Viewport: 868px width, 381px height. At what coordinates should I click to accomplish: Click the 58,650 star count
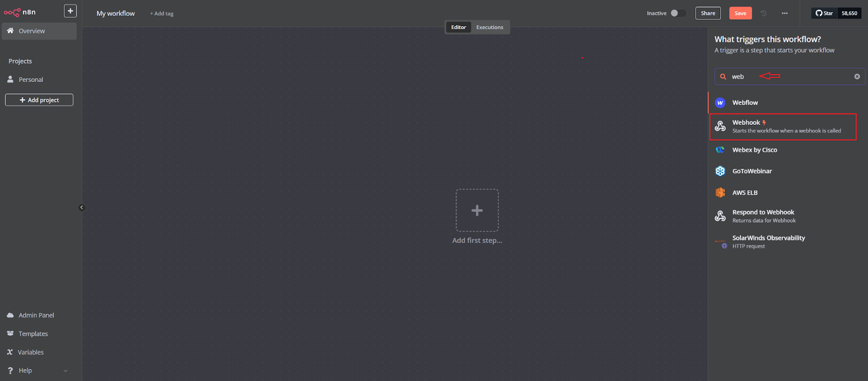coord(850,13)
